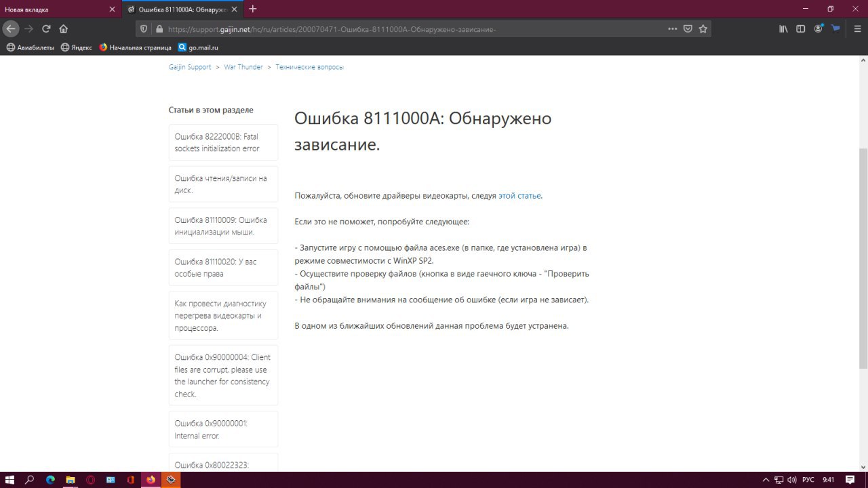Screen dimensions: 868x488
Task: Expand hidden system tray icons
Action: coord(766,480)
